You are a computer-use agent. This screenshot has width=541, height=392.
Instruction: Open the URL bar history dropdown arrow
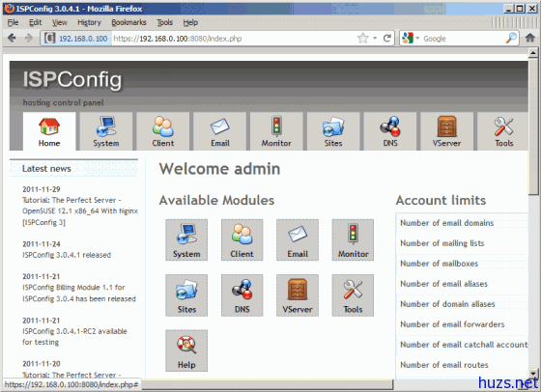[x=375, y=38]
